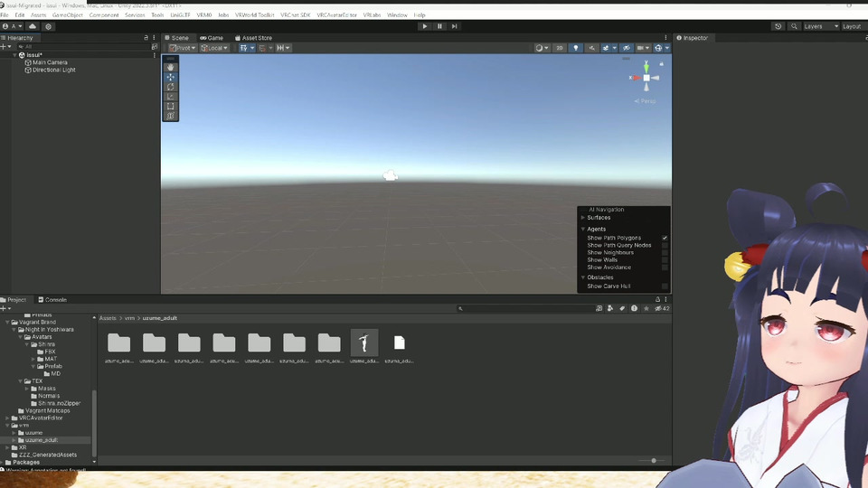Screen dimensions: 868x488
Task: Click the Pause button
Action: 439,26
